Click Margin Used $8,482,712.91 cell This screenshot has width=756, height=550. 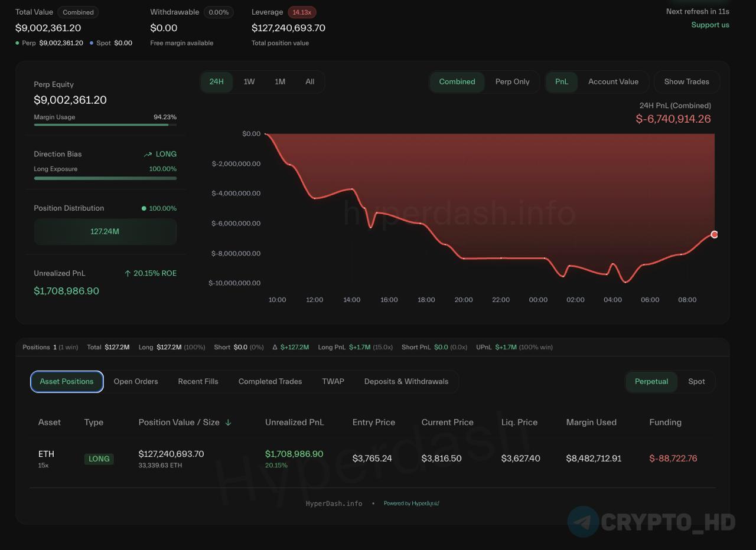[594, 459]
